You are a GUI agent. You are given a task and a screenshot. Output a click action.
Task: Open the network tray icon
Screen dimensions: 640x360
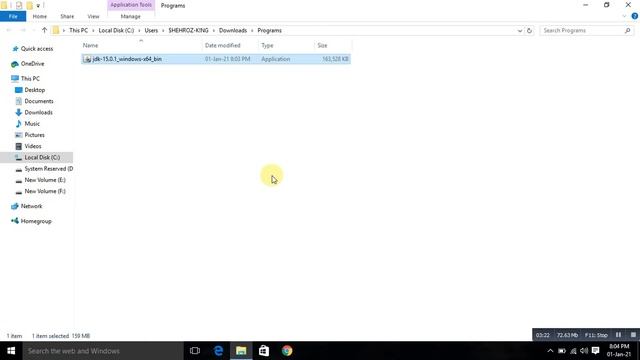(573, 351)
